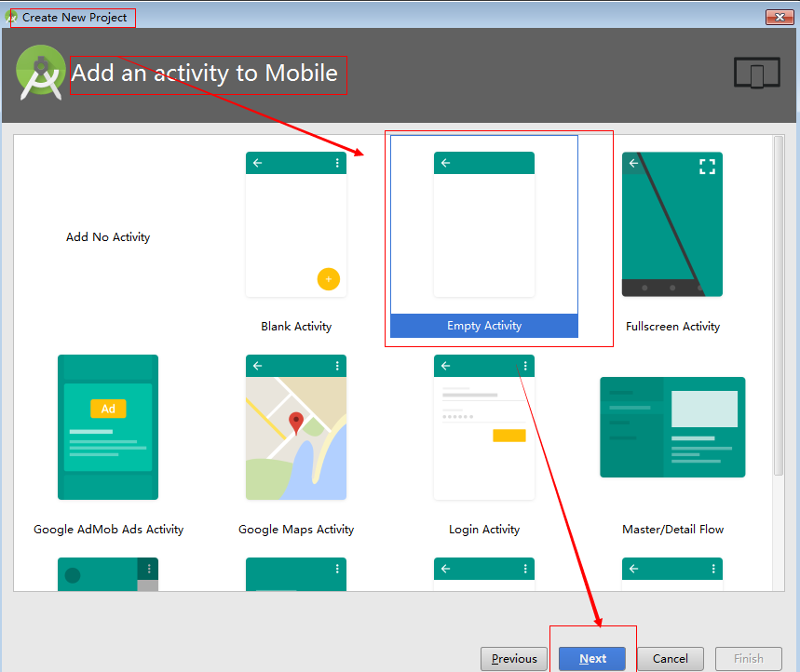Click the phone and tablet device icon
The image size is (800, 672).
(x=757, y=73)
